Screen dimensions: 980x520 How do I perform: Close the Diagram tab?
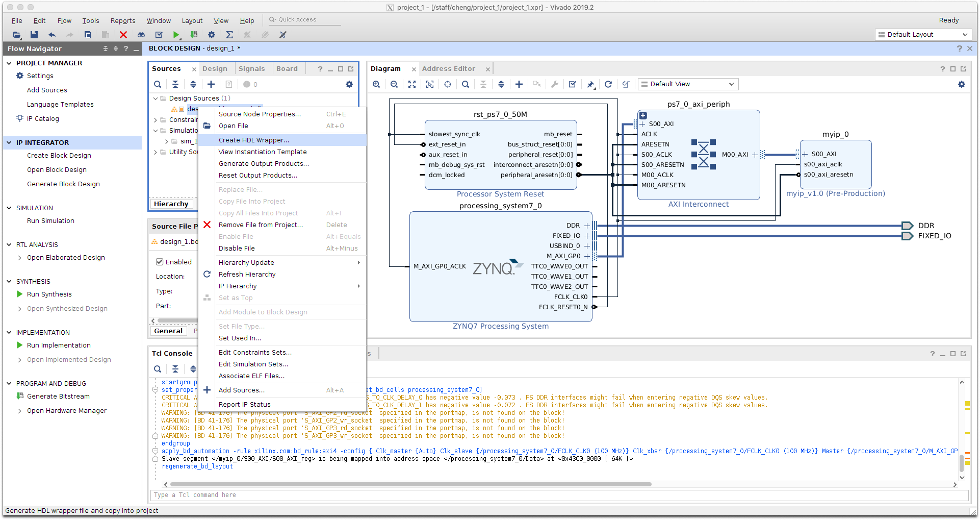pyautogui.click(x=414, y=69)
